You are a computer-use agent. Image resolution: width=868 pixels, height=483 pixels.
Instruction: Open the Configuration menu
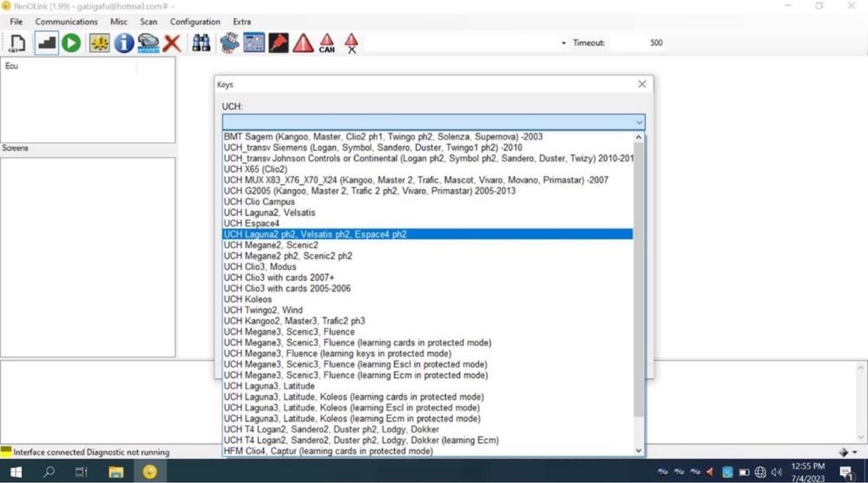coord(194,22)
